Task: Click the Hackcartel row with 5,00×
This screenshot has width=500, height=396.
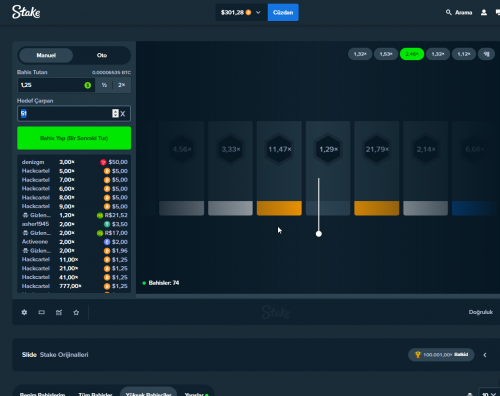Action: 74,171
